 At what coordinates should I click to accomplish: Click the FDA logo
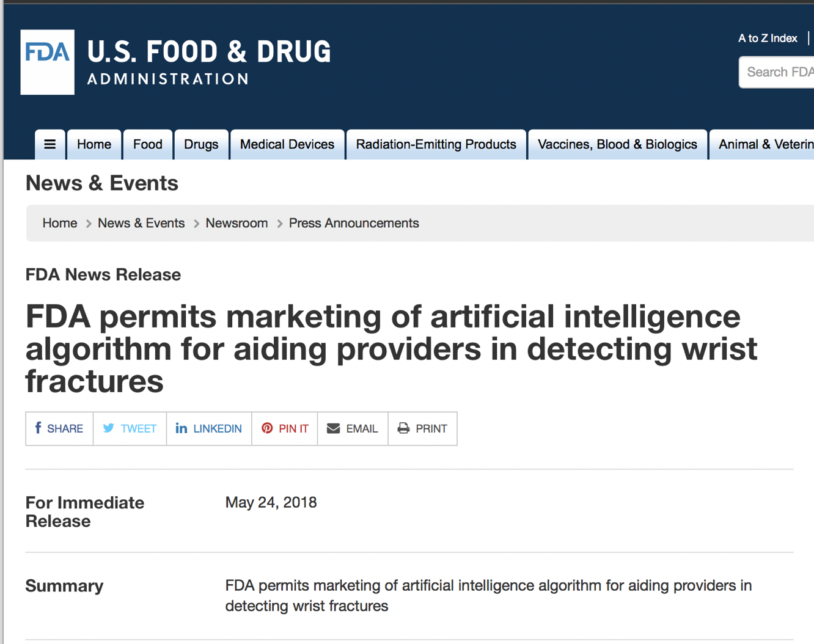[48, 62]
